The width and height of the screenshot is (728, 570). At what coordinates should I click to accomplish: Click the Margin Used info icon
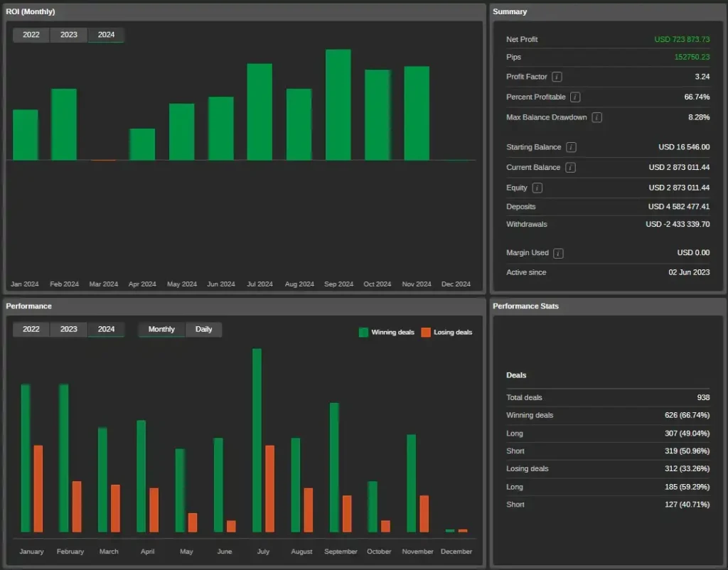tap(558, 253)
